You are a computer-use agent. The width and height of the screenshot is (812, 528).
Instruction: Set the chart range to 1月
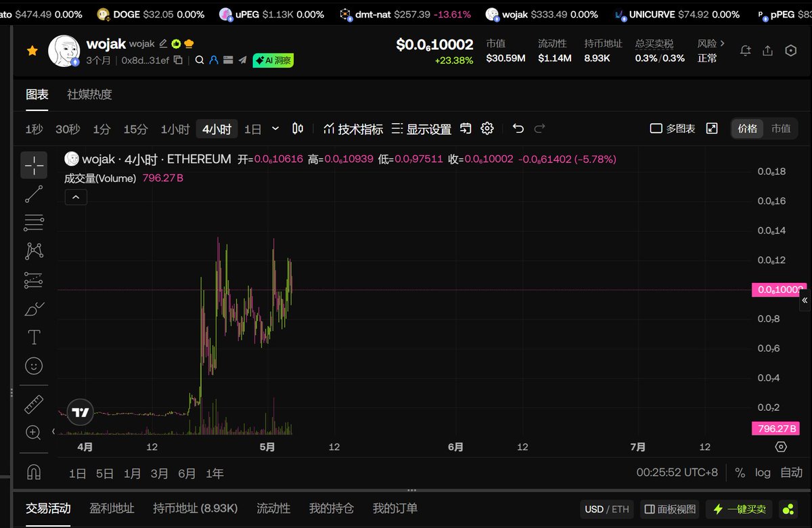(x=133, y=474)
